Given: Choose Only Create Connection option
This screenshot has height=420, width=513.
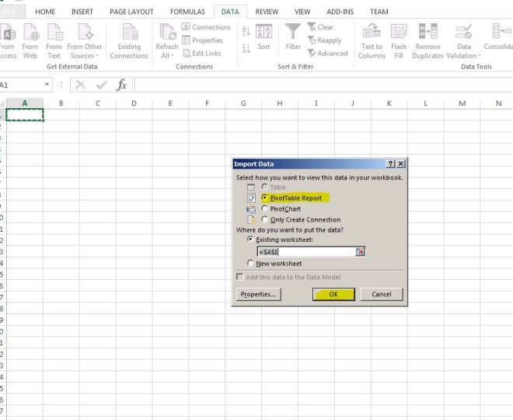Looking at the screenshot, I should 265,220.
